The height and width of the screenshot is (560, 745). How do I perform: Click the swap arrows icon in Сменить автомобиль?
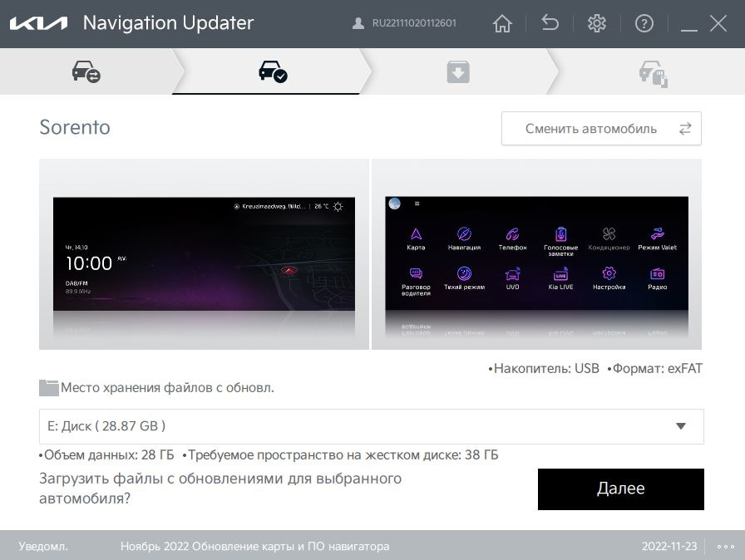pyautogui.click(x=684, y=129)
